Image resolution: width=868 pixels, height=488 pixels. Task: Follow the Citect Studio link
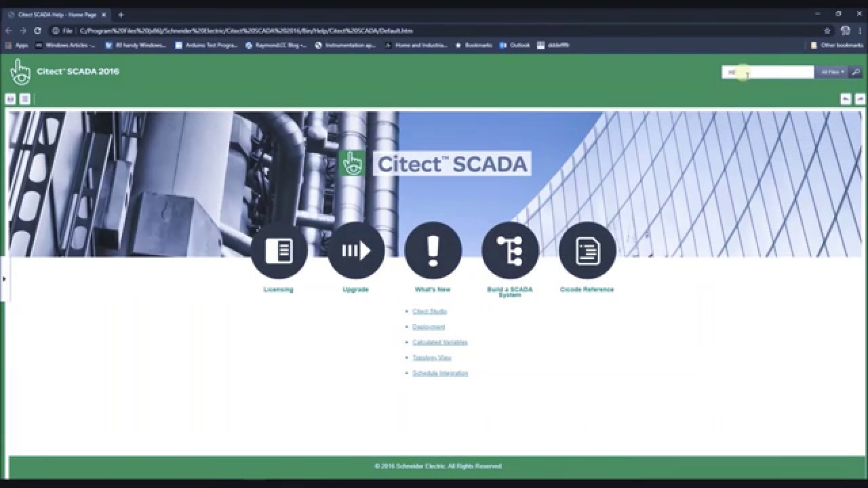click(x=429, y=312)
